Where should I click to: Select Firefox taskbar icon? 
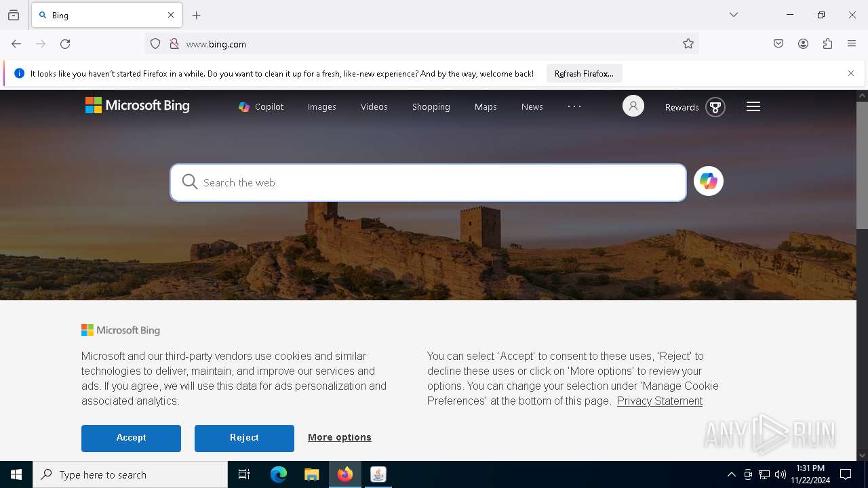(x=345, y=474)
